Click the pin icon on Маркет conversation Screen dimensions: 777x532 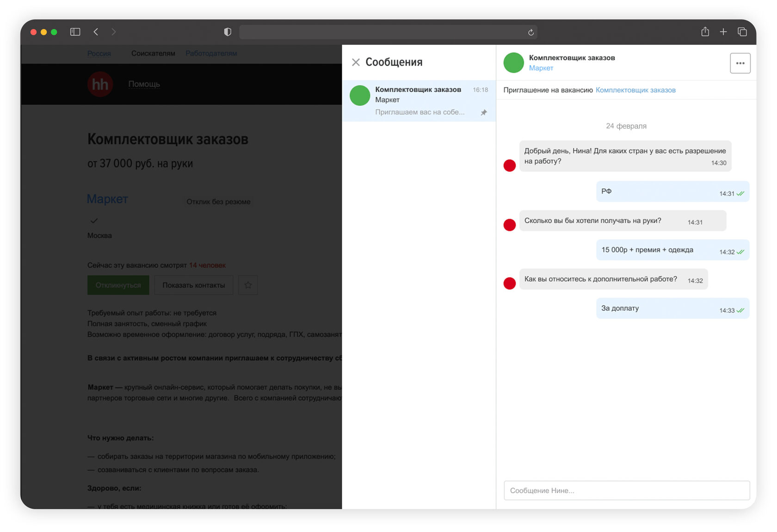(484, 112)
